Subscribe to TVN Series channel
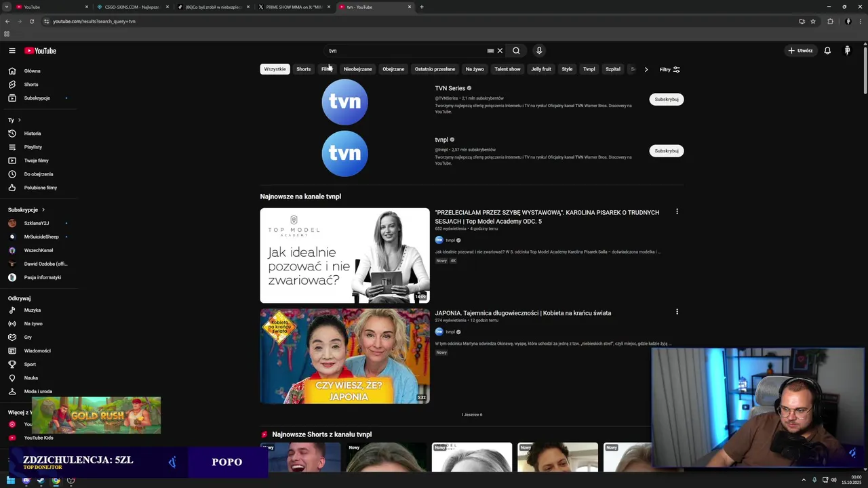Viewport: 868px width, 488px height. click(667, 99)
